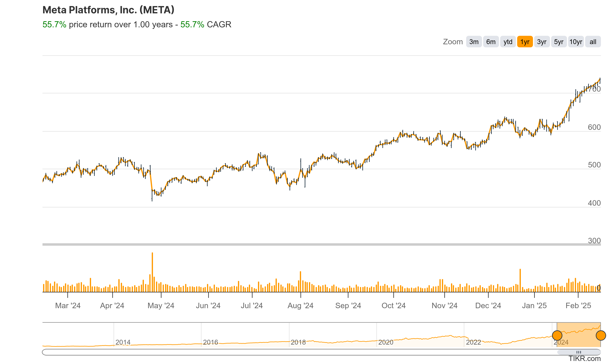Viewport: 607px width, 364px height.
Task: Switch to the ytd zoom view
Action: (508, 42)
